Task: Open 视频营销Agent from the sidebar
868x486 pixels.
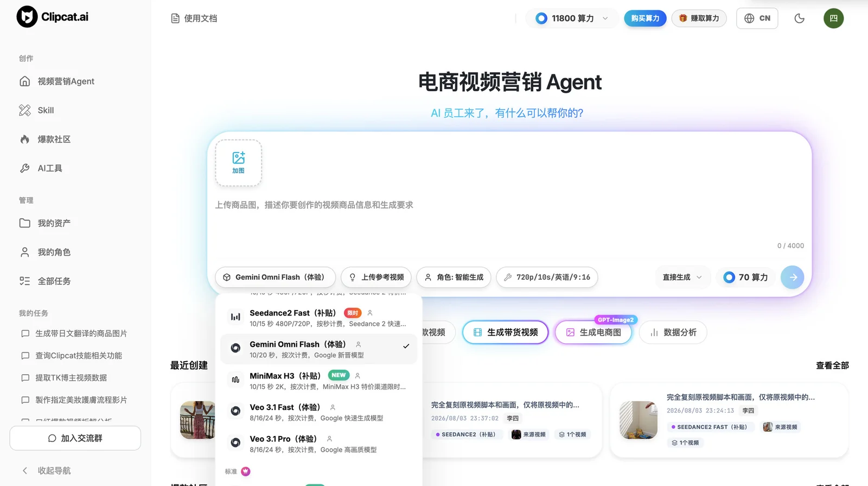Action: (x=75, y=81)
